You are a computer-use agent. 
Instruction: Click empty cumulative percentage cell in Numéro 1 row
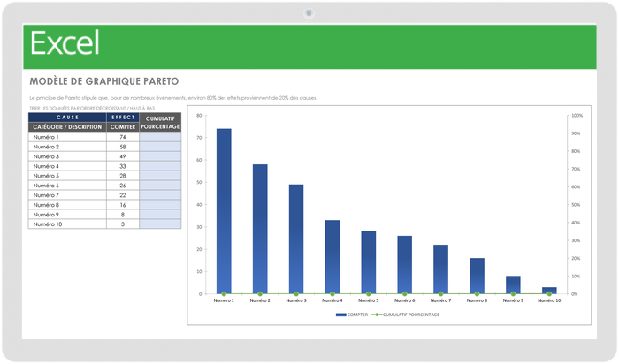click(160, 137)
